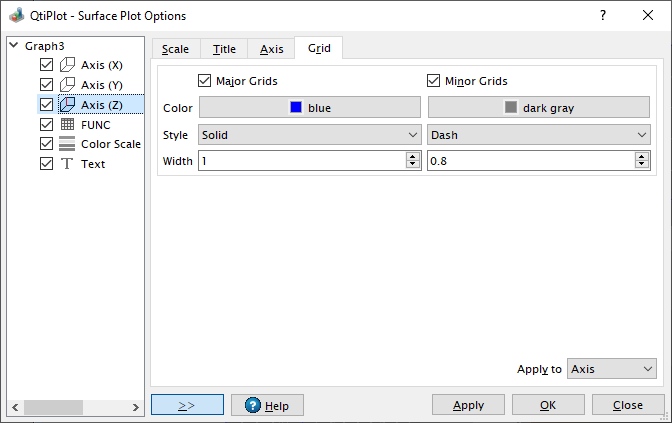
Task: Click the Color Scale bars icon
Action: (x=67, y=144)
